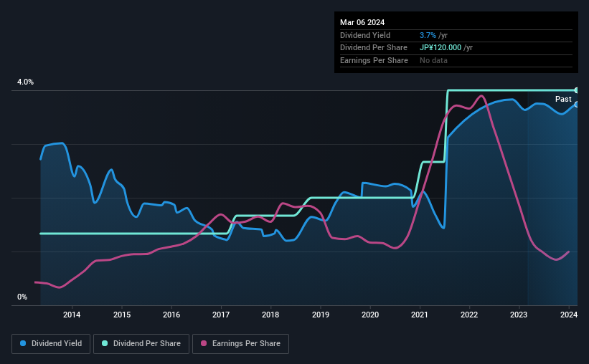Click the teal endpoint marker on Dividend Per Share line
The height and width of the screenshot is (364, 589).
(577, 90)
